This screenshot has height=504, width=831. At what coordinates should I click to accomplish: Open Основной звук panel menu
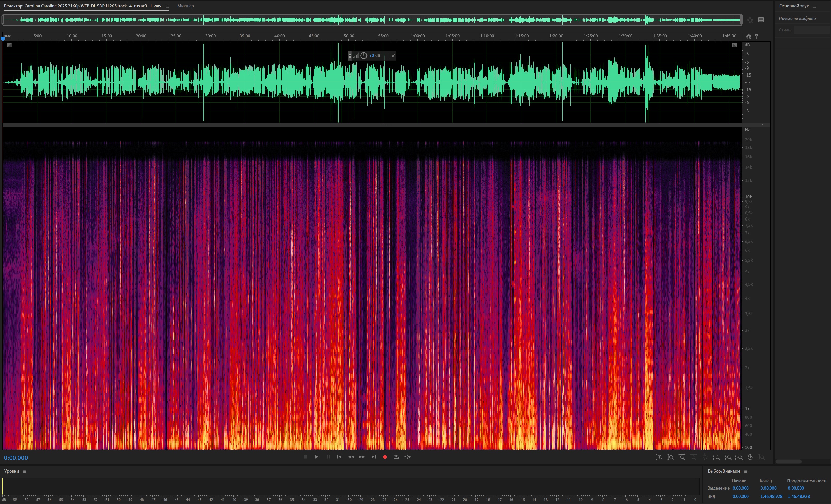point(814,6)
